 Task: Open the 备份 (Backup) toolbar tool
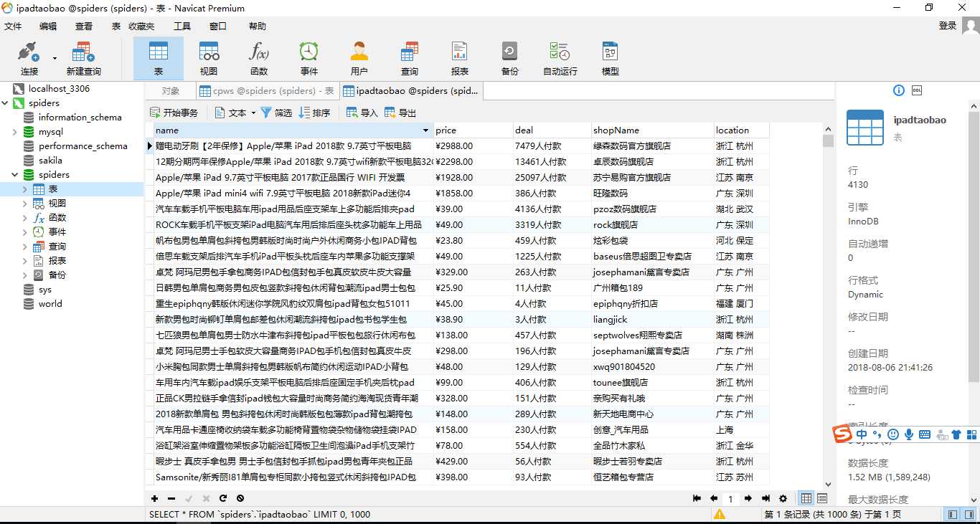pyautogui.click(x=510, y=59)
